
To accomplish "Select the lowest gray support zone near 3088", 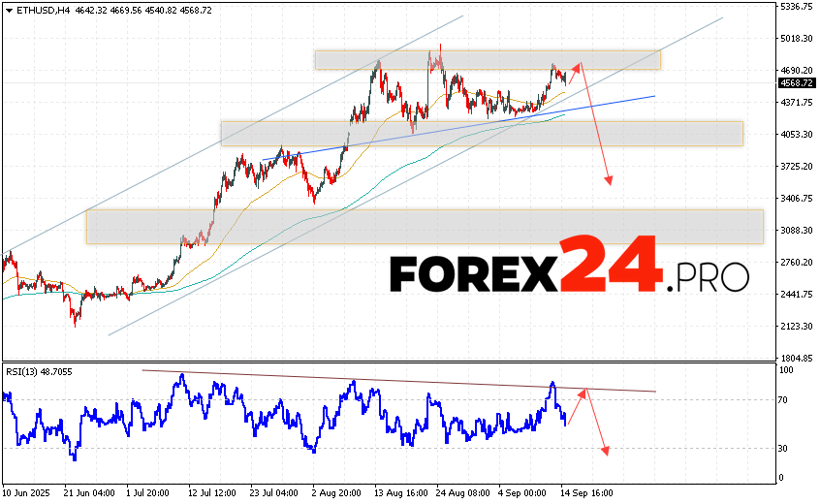I will (424, 226).
